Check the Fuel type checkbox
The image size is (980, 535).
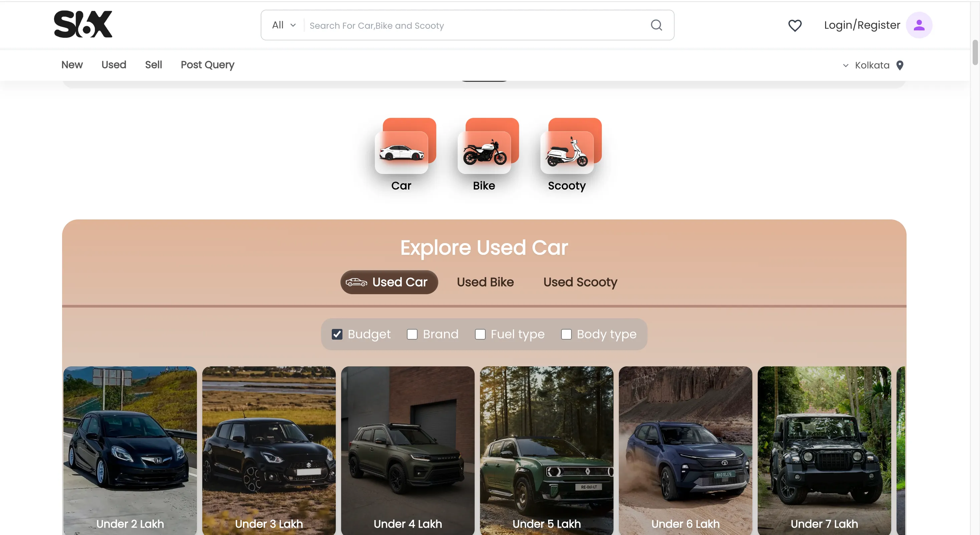480,334
